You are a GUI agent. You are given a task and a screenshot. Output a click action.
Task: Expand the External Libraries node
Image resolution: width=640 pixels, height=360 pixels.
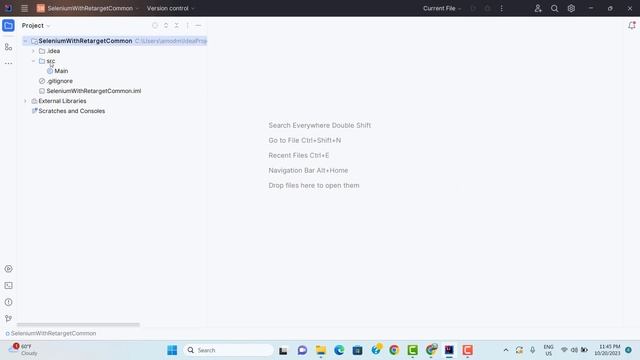(x=25, y=101)
